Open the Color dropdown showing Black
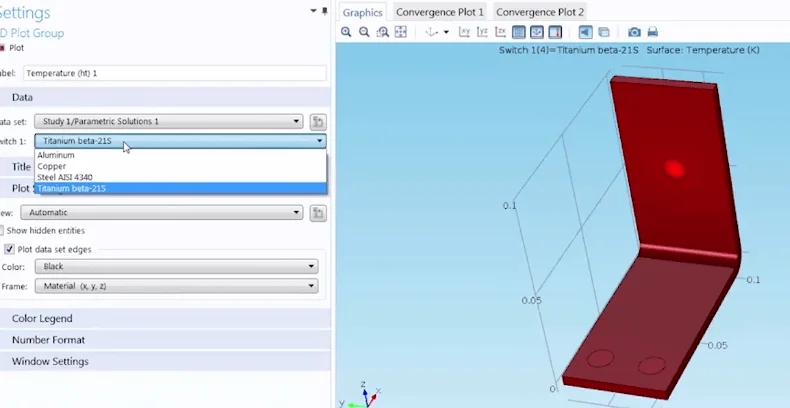This screenshot has width=790, height=408. coord(176,267)
